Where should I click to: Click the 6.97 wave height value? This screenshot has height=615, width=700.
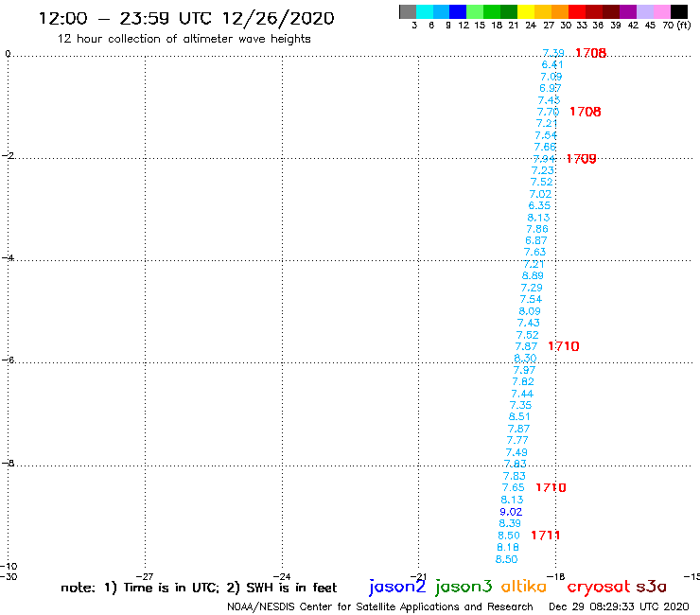pos(550,88)
